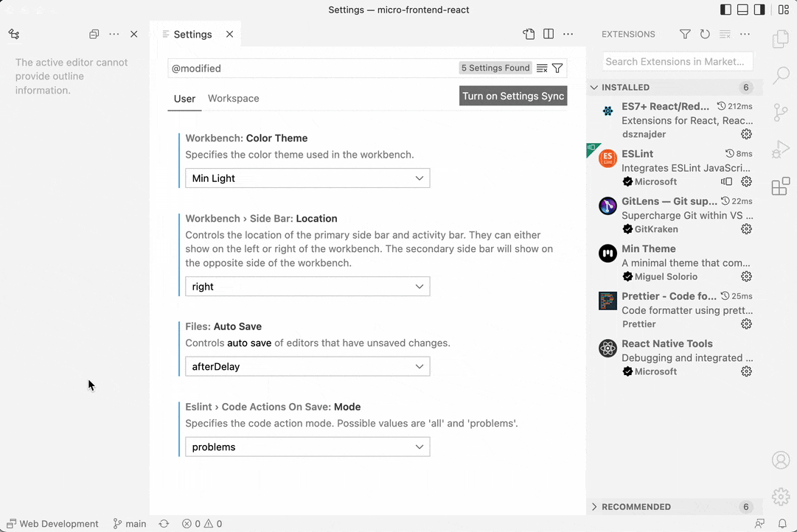
Task: Toggle the primary side bar layout button
Action: [x=725, y=10]
